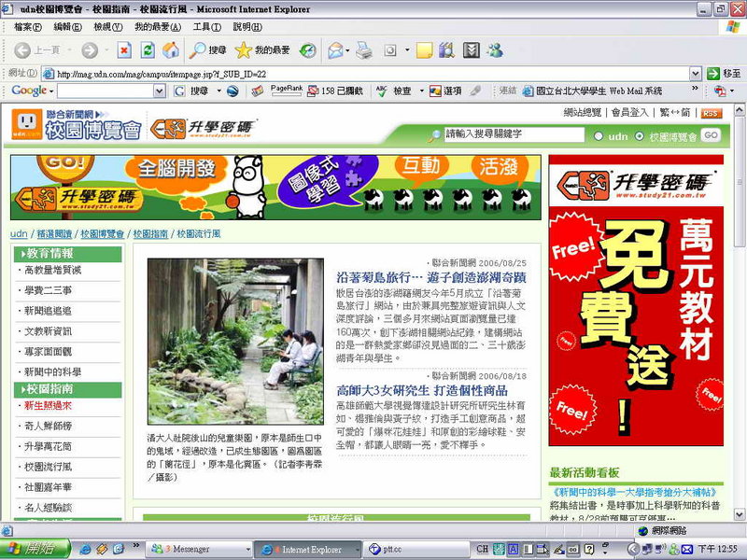This screenshot has width=747, height=560.
Task: Check the PageRank indicator
Action: coord(287,90)
